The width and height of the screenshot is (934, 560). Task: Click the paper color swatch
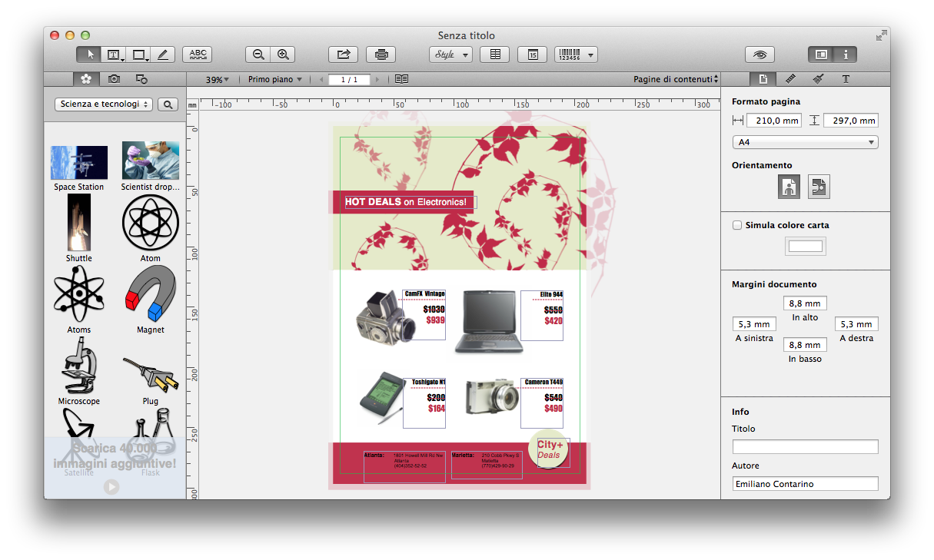805,247
